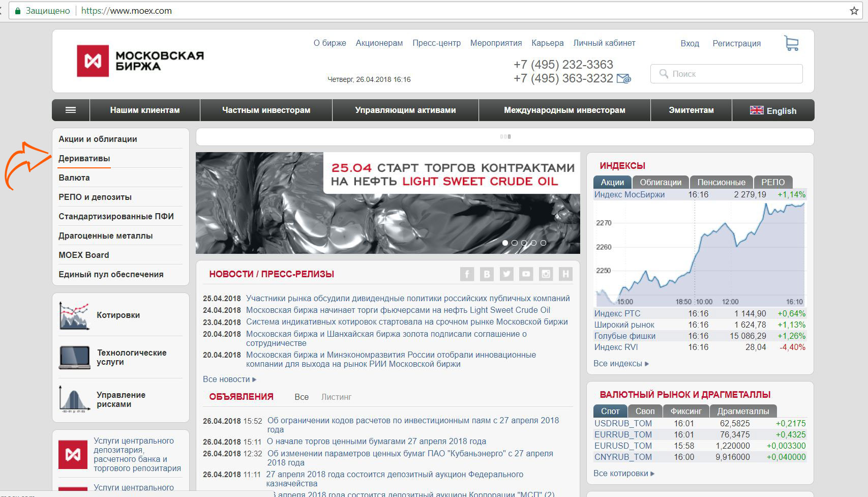
Task: Open the H social icon in news header
Action: coord(565,274)
